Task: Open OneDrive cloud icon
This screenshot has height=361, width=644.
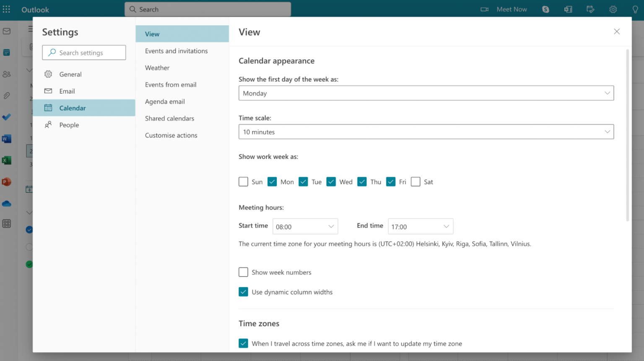Action: pyautogui.click(x=7, y=204)
